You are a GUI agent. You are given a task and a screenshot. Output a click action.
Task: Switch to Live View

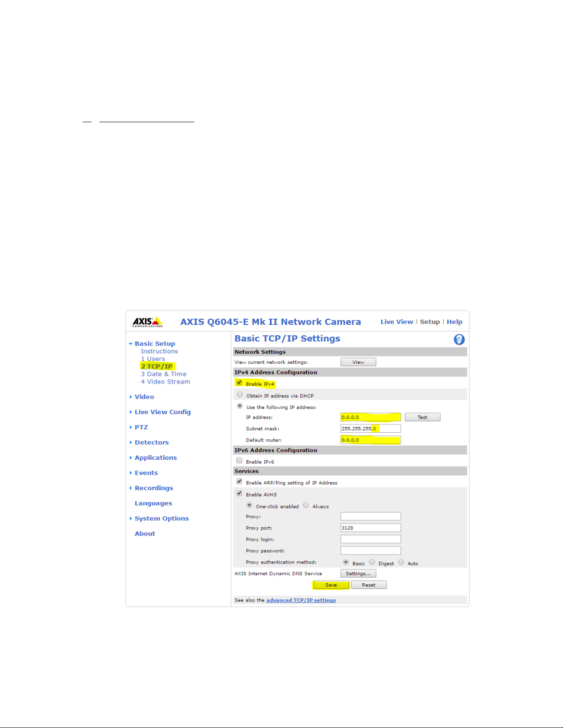click(396, 322)
